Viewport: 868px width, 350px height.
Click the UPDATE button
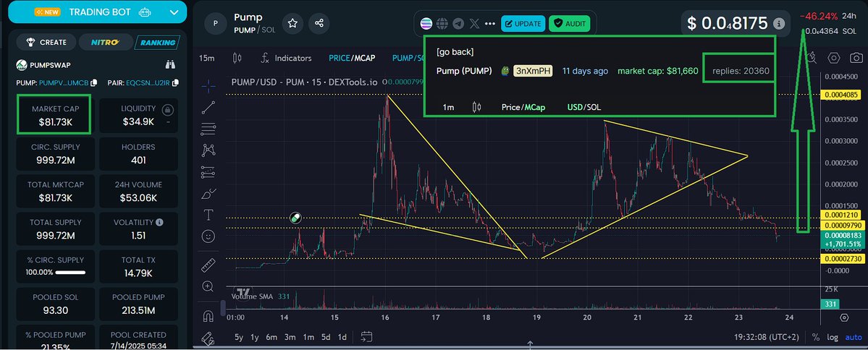(523, 24)
